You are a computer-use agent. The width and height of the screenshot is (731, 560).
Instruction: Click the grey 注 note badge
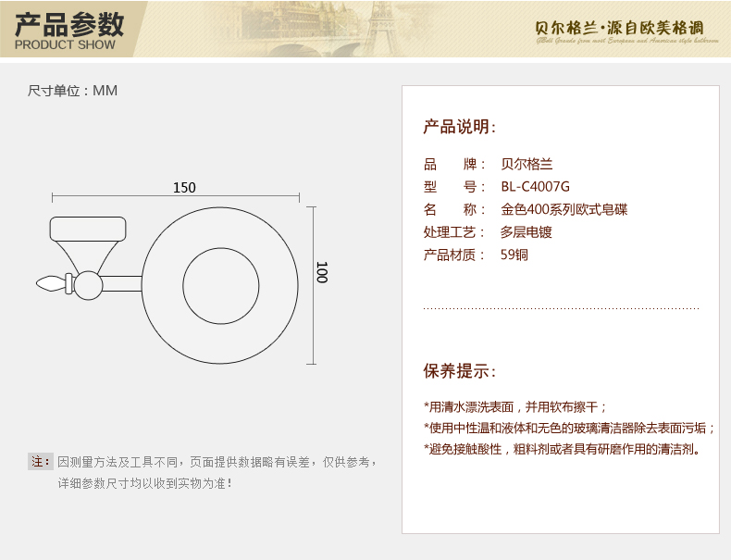(40, 461)
